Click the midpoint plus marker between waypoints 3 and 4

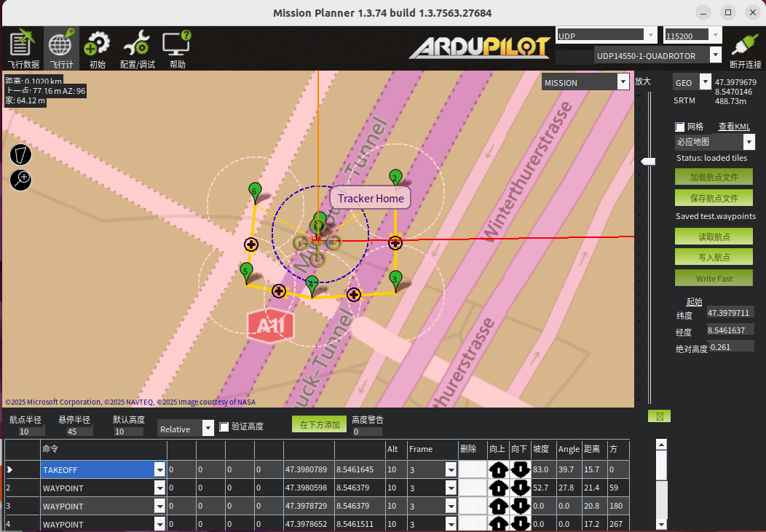click(354, 294)
